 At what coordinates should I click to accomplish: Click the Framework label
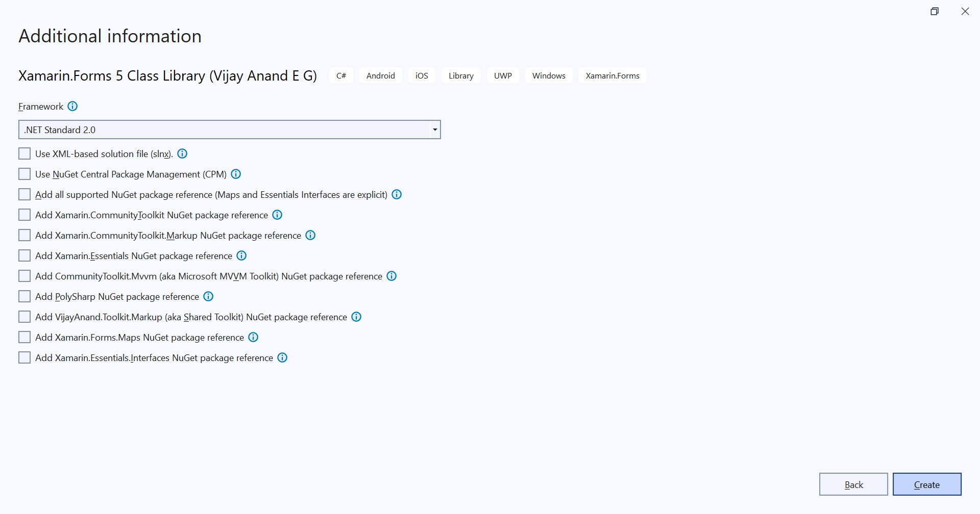41,107
